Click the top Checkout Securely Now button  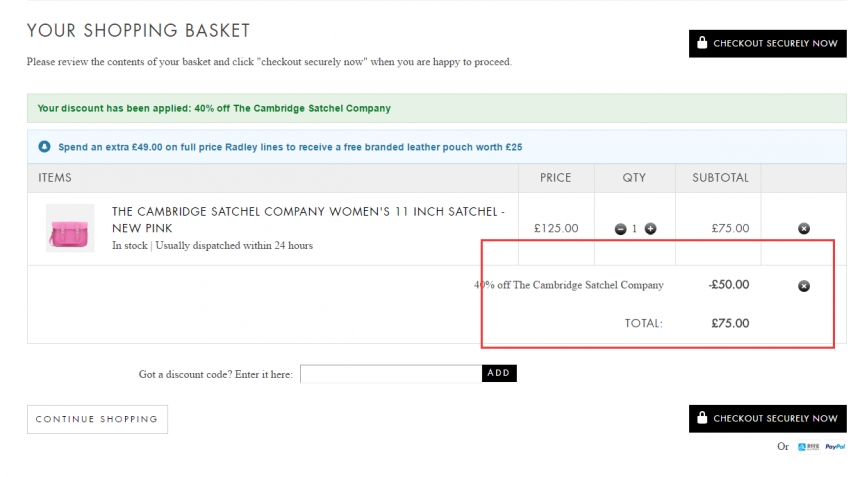coord(767,43)
